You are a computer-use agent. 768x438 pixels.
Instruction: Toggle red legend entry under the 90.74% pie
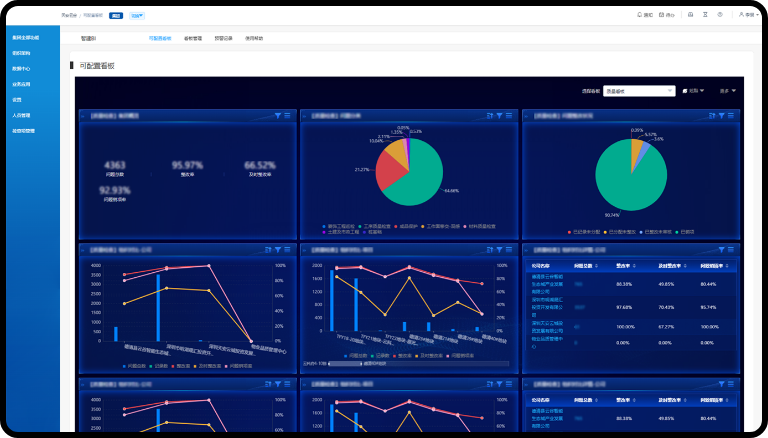584,232
